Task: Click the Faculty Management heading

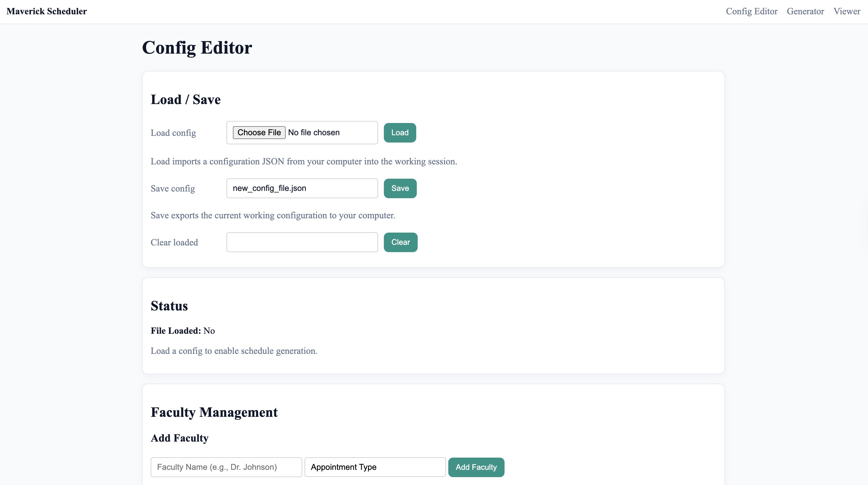Action: (214, 412)
